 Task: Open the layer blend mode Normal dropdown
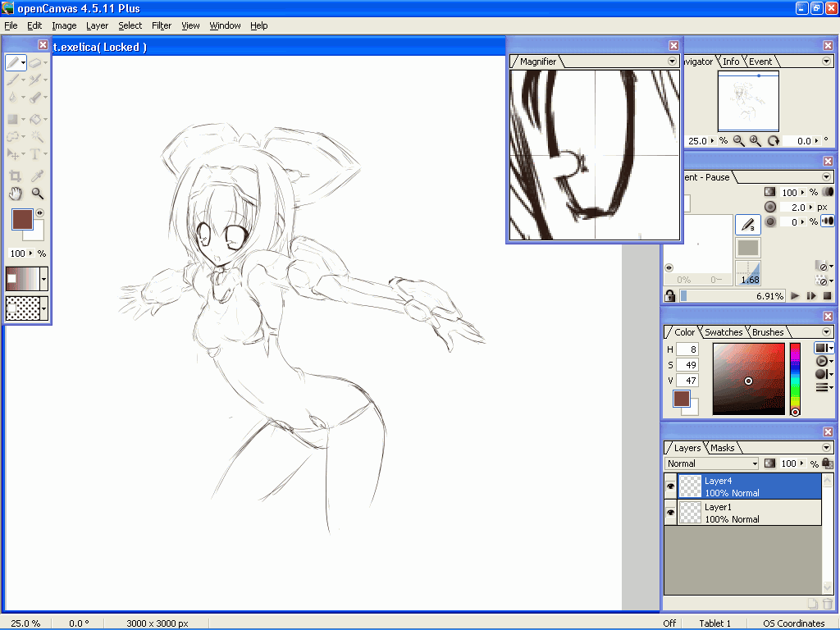click(x=712, y=463)
